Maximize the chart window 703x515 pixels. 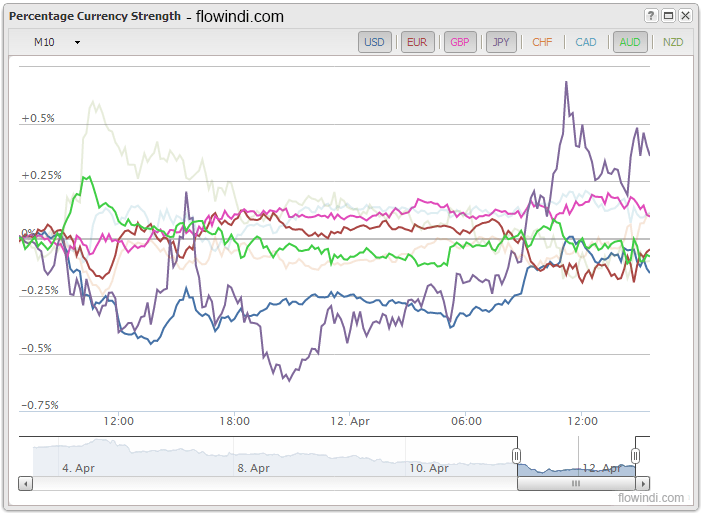pyautogui.click(x=668, y=16)
